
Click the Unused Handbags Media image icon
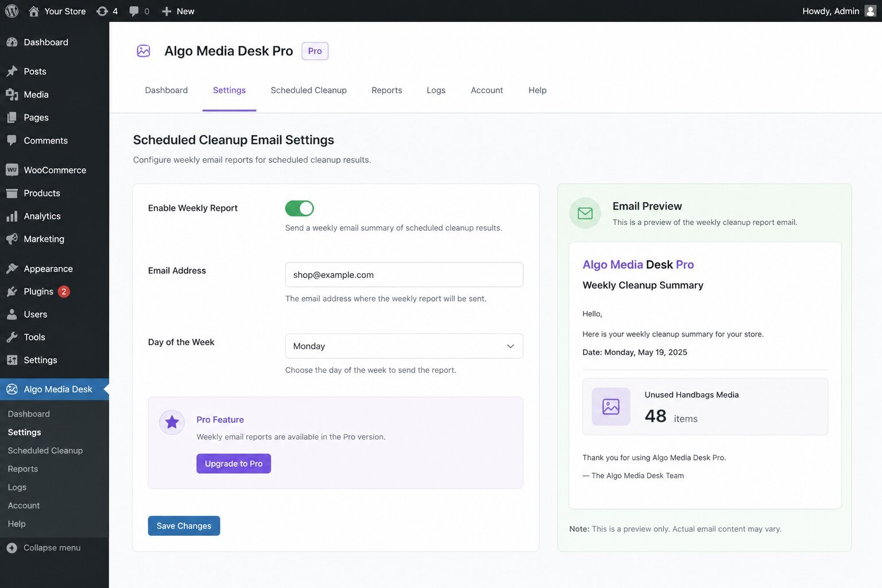pos(611,407)
